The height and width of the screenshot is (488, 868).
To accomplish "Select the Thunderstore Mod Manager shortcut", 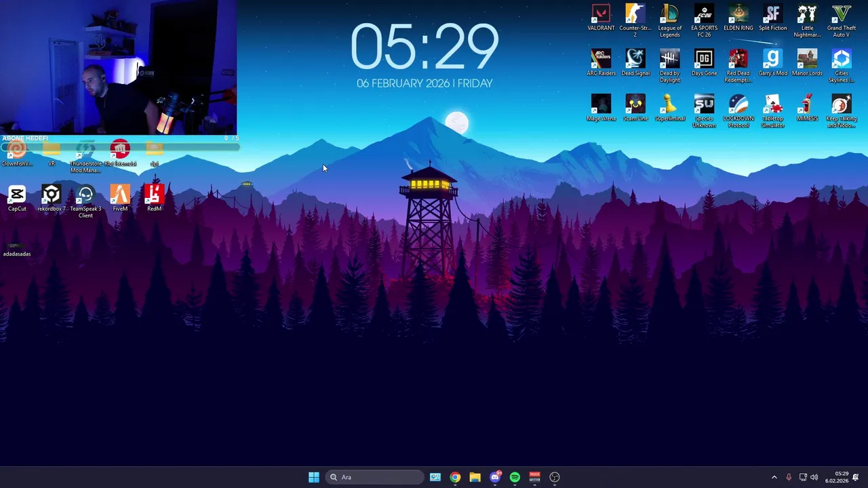I will pyautogui.click(x=85, y=157).
